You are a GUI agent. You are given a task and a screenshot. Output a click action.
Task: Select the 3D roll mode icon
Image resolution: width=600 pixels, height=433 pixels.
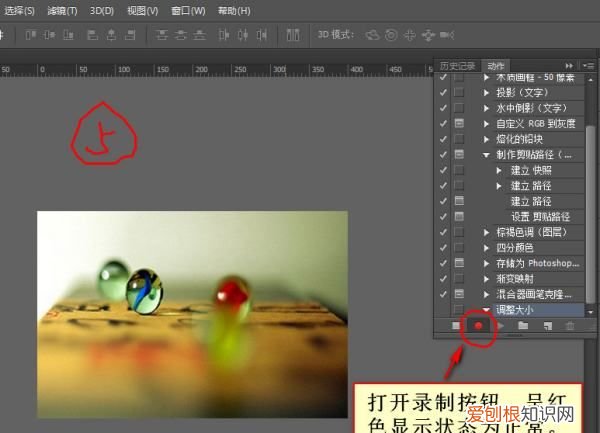click(391, 35)
